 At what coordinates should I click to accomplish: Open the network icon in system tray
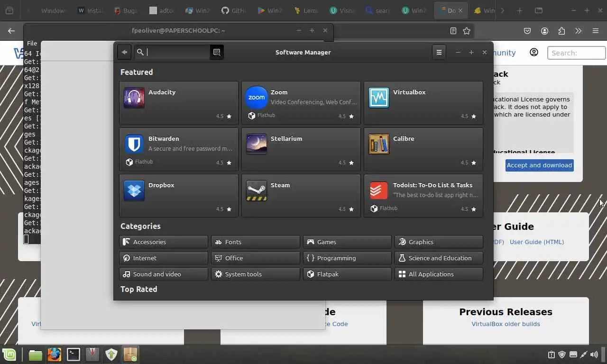pyautogui.click(x=584, y=355)
